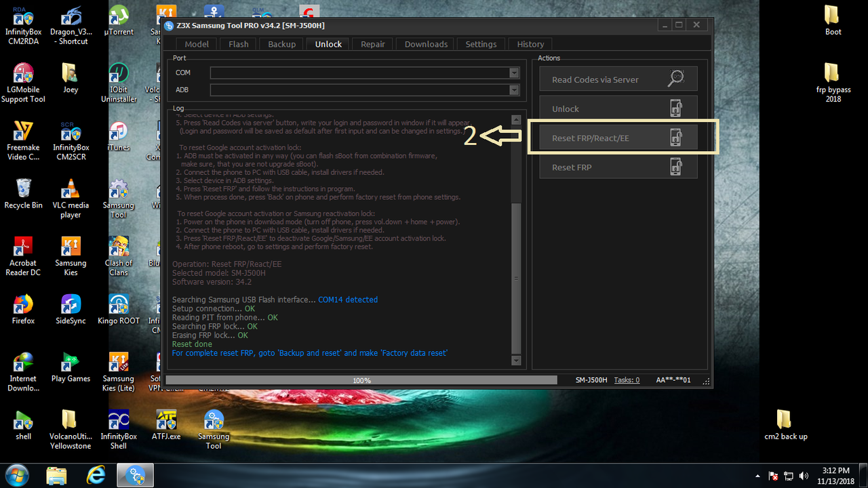Select the SideSync desktop icon
The width and height of the screenshot is (868, 488).
pos(71,310)
